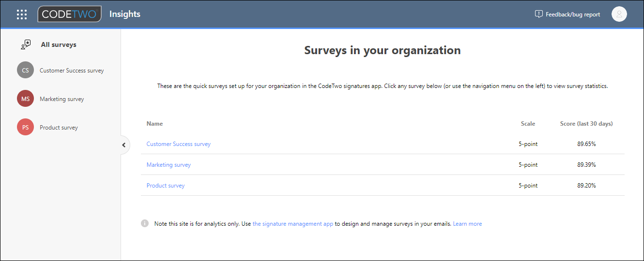644x261 pixels.
Task: Open Marketing survey link in table
Action: coord(169,165)
